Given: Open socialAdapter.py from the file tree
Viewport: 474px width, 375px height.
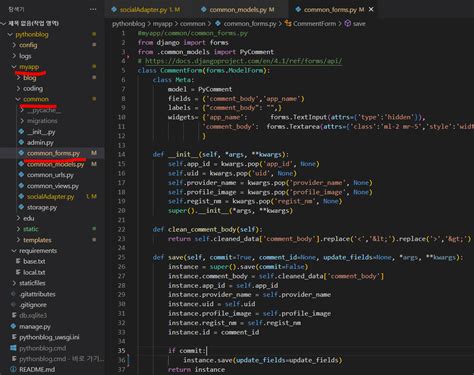Looking at the screenshot, I should 50,197.
